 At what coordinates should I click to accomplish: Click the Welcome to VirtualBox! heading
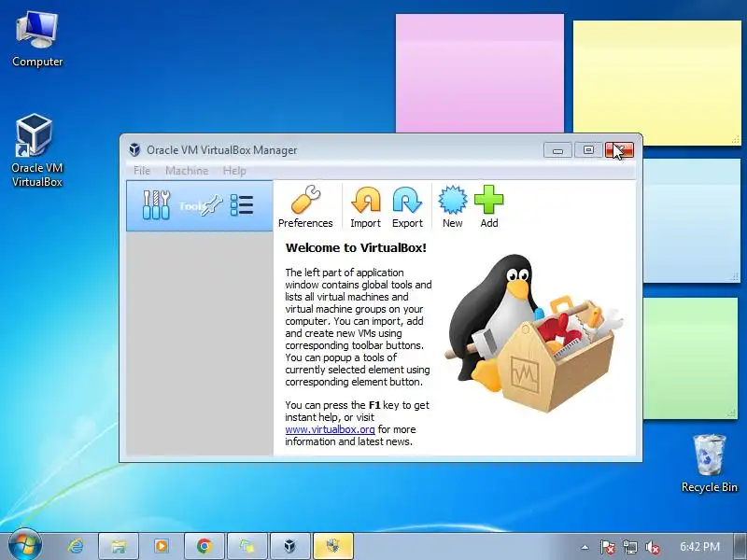(x=356, y=247)
